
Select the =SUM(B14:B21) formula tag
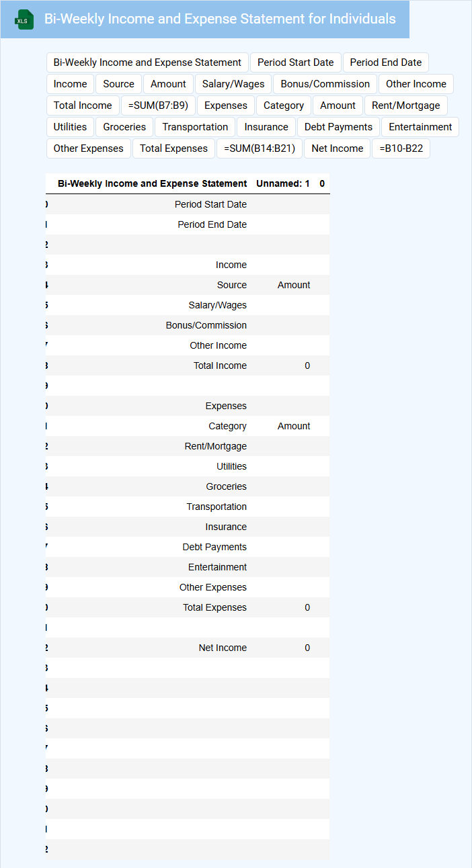coord(259,148)
